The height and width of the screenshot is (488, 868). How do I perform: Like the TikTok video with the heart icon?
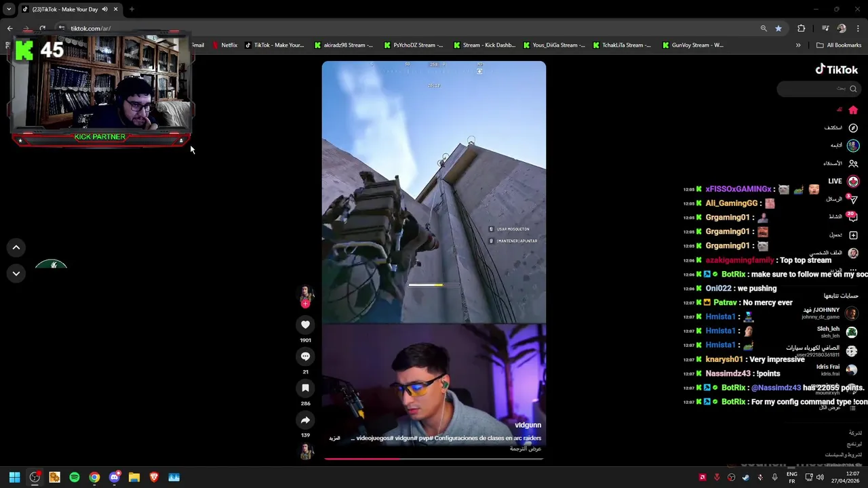305,325
